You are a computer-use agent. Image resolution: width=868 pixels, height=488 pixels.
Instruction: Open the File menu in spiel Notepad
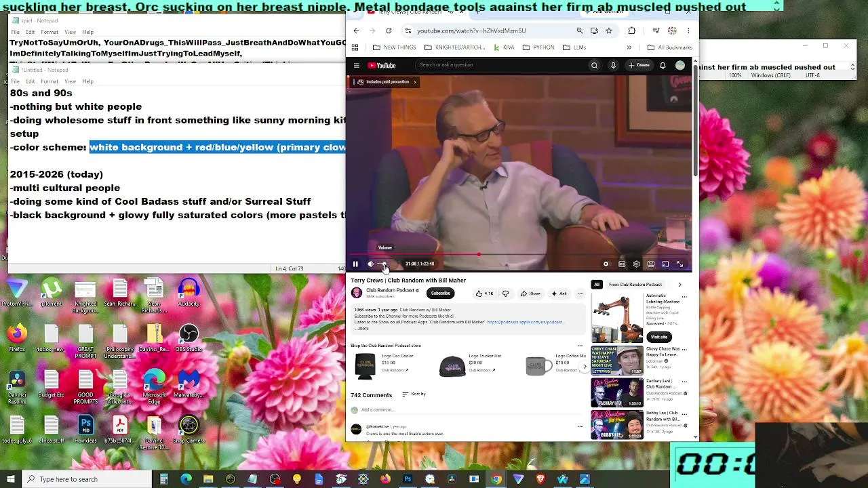pyautogui.click(x=16, y=32)
